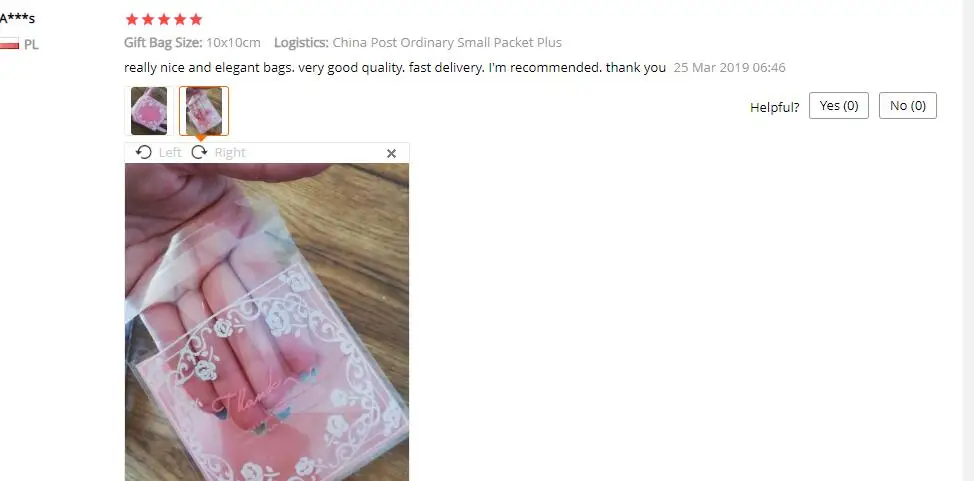This screenshot has width=974, height=481.
Task: Click the enlarged pink gift bag photo
Action: pyautogui.click(x=267, y=322)
